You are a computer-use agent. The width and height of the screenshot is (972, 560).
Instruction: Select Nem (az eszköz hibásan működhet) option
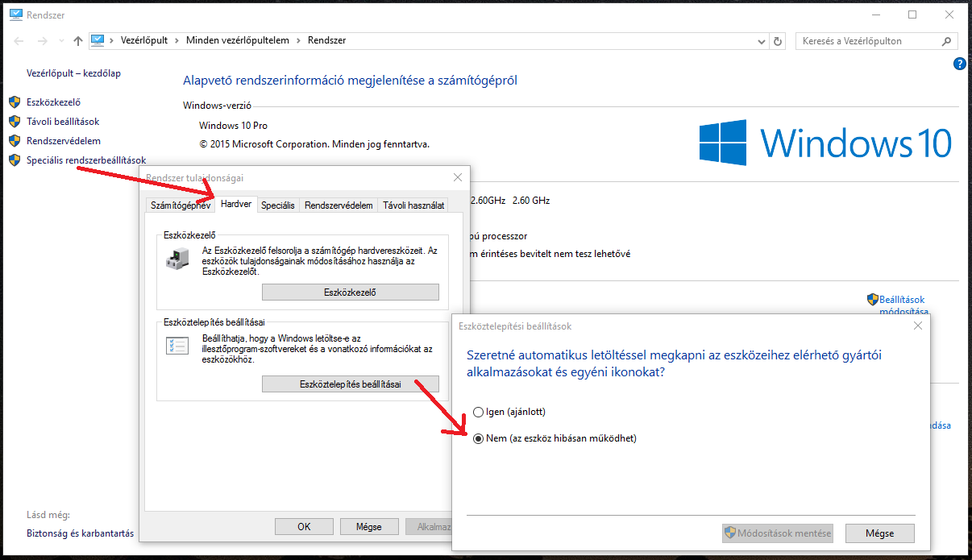[555, 438]
